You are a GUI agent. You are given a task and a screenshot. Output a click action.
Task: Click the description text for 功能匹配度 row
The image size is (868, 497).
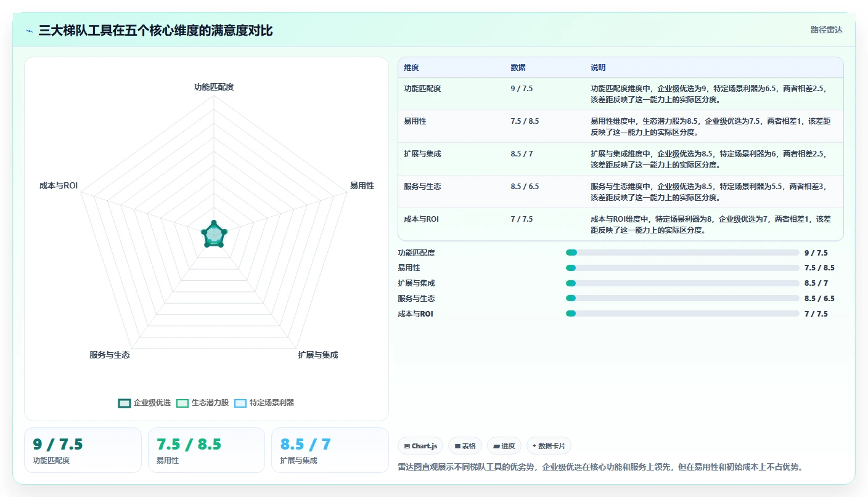(708, 94)
